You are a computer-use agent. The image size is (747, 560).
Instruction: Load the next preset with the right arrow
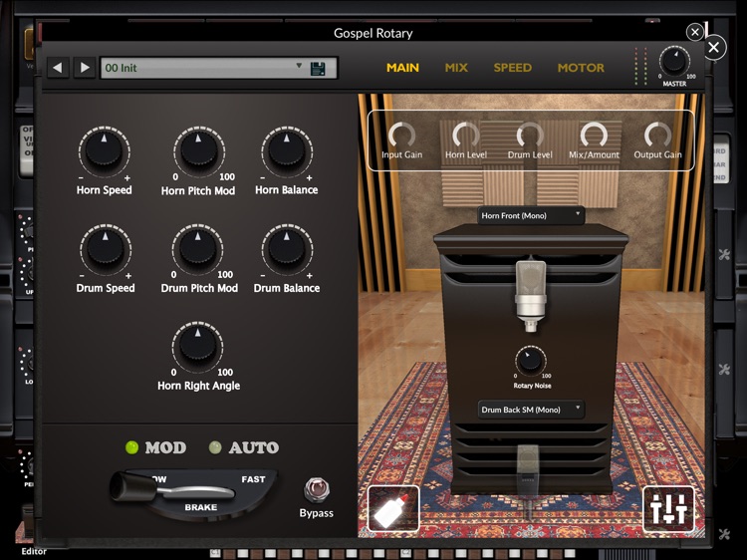coord(85,68)
